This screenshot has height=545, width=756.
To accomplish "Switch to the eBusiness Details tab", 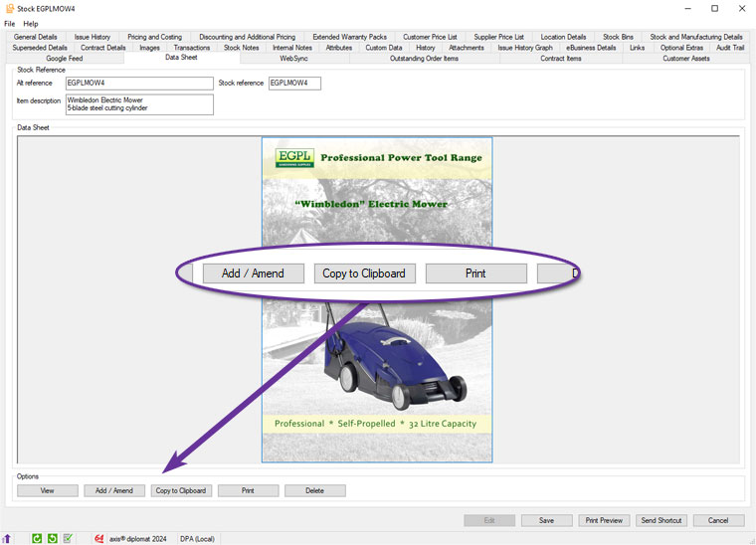I will (591, 48).
